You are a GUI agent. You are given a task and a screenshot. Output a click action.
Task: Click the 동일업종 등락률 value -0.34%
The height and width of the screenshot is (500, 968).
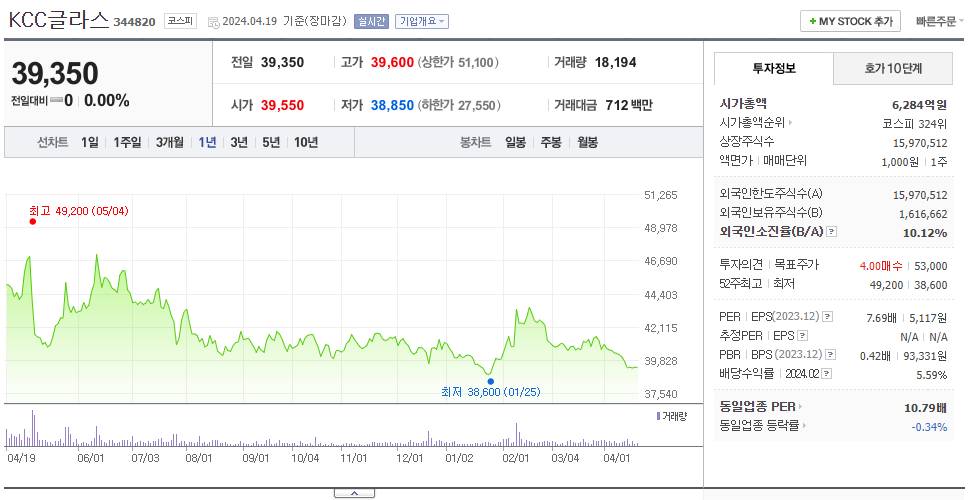(929, 427)
